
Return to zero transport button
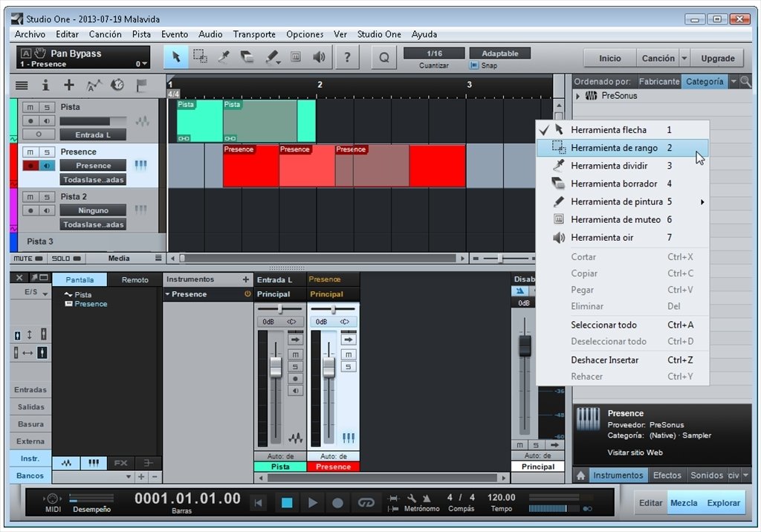point(259,503)
